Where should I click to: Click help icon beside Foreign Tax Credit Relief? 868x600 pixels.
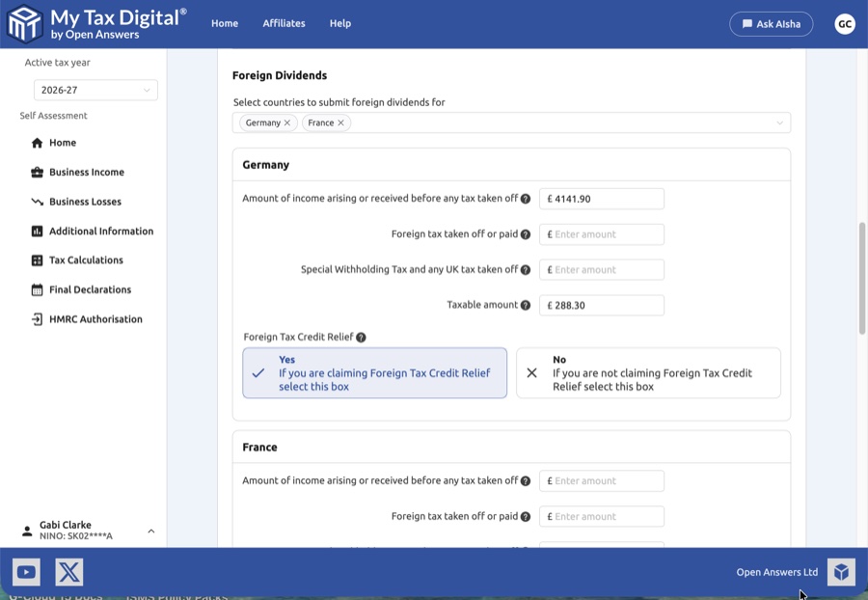[x=361, y=338]
